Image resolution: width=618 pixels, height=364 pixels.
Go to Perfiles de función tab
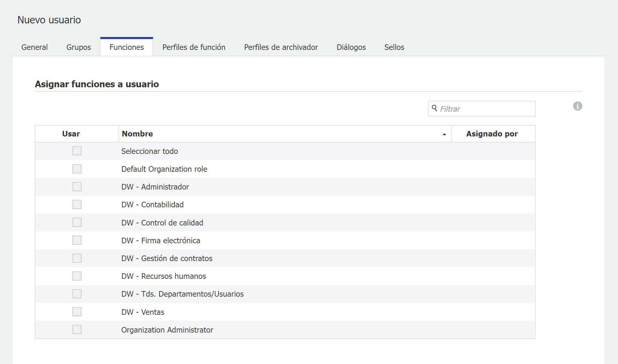(x=194, y=47)
